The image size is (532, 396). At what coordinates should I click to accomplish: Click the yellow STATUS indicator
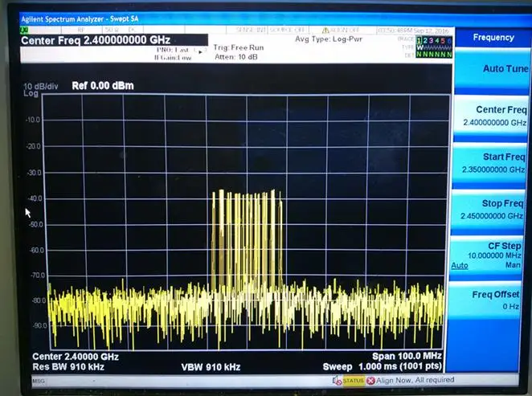354,381
